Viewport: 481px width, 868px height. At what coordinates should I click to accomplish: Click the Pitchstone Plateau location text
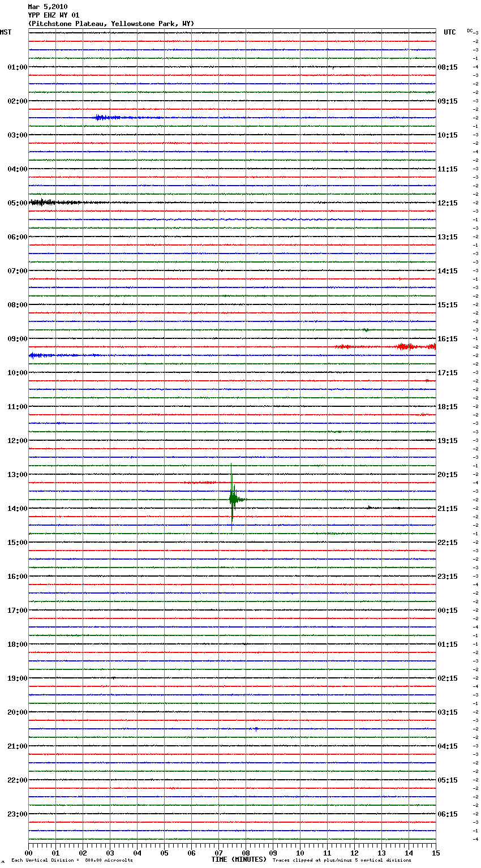[x=111, y=24]
